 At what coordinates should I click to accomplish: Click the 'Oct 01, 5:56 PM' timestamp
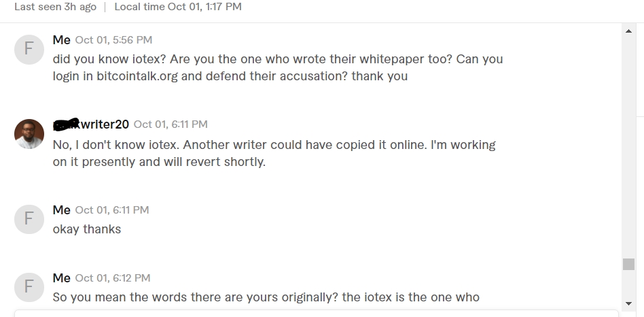(113, 40)
